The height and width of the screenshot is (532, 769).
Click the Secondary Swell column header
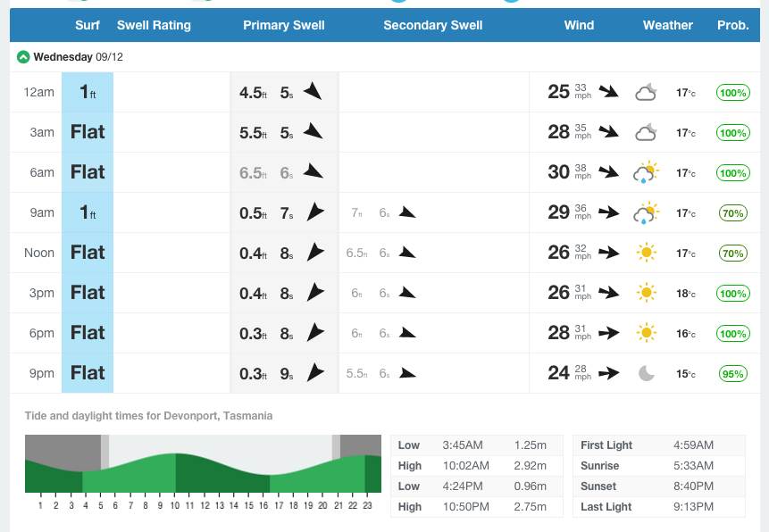click(x=433, y=25)
